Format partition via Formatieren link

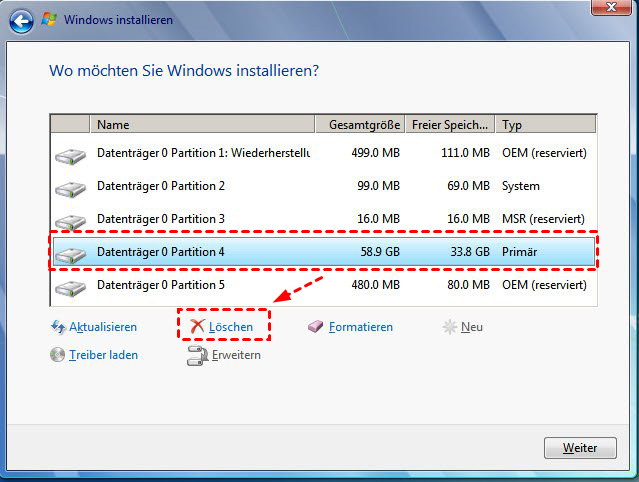(361, 327)
